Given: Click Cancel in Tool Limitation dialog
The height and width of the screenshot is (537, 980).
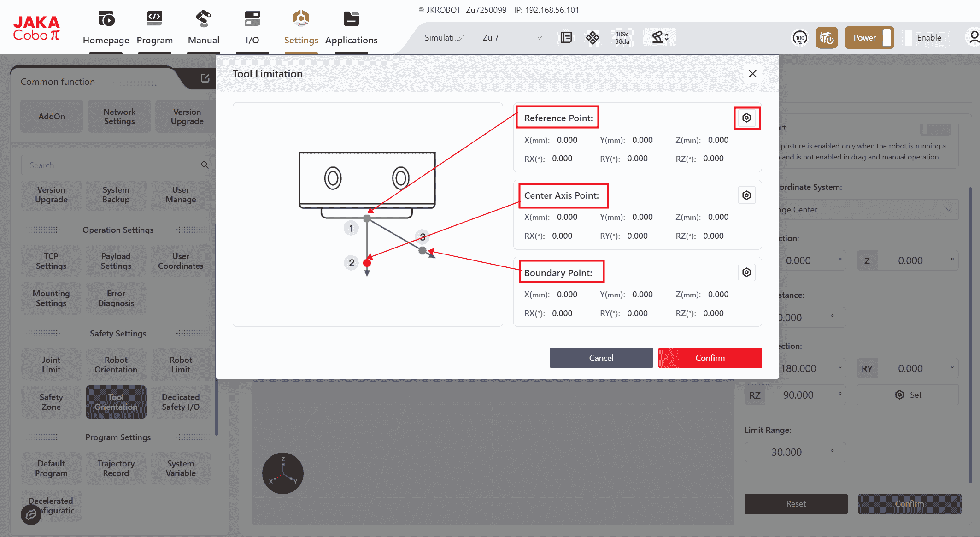Looking at the screenshot, I should click(x=601, y=358).
